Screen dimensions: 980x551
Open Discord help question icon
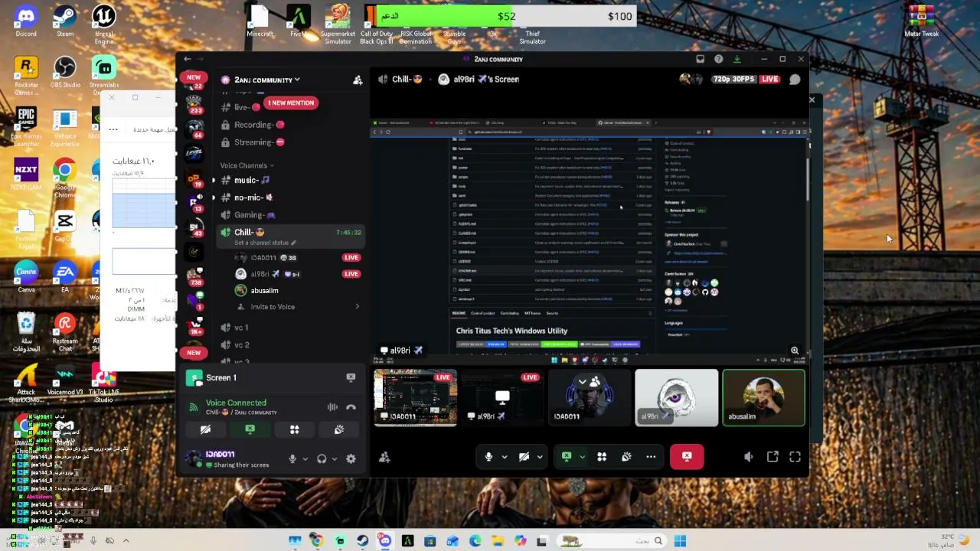718,59
